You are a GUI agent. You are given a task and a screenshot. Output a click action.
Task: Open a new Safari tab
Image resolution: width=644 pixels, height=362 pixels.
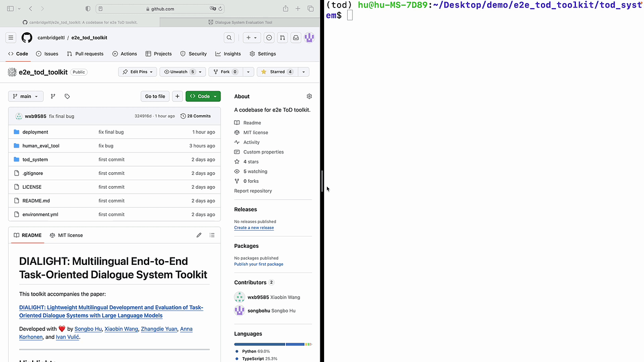(x=298, y=9)
